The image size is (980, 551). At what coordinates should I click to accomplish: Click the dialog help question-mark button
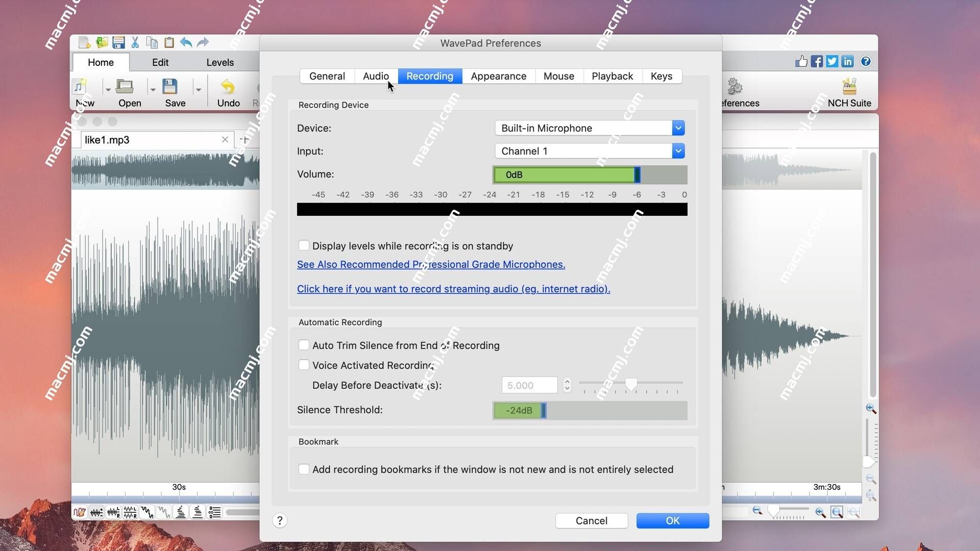[x=280, y=520]
